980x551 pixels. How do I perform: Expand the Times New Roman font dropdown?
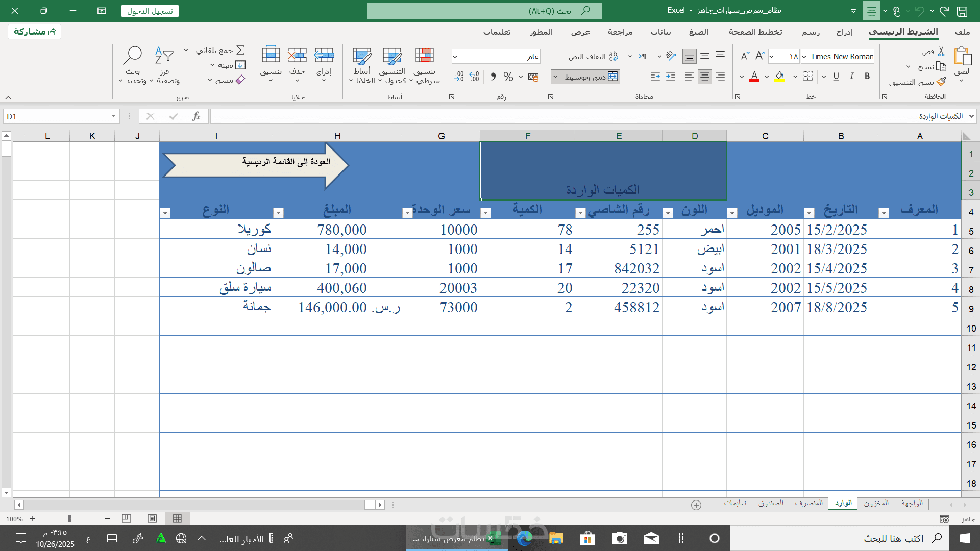pyautogui.click(x=804, y=57)
